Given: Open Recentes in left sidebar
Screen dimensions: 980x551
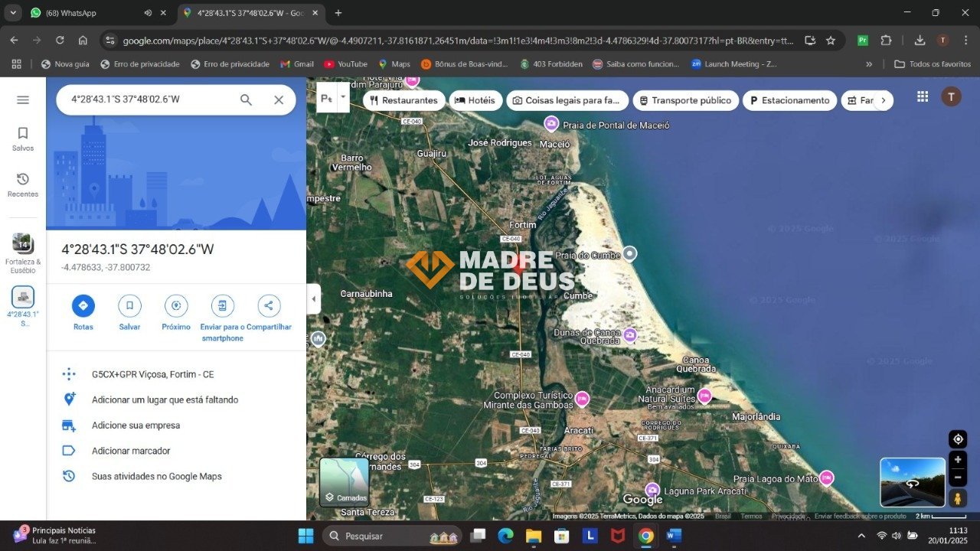Looking at the screenshot, I should (x=23, y=184).
